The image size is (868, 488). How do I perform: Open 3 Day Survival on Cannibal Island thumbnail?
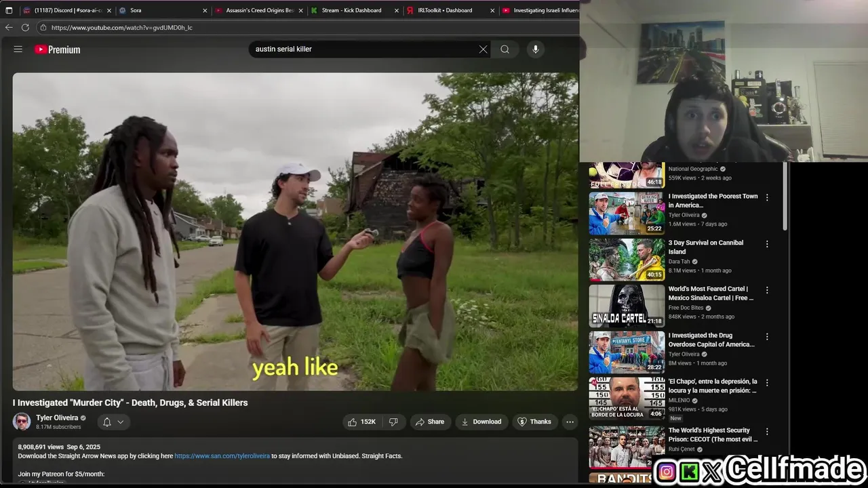click(x=627, y=260)
